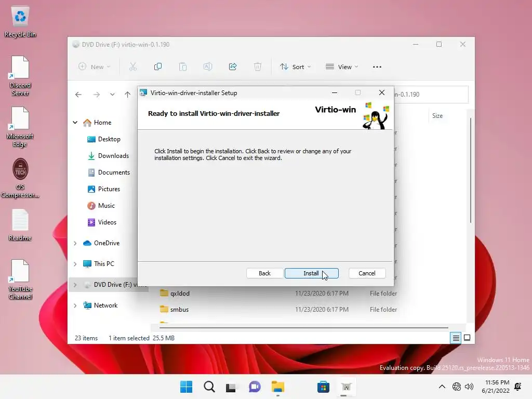Select the Readme desktop file
532x399 pixels.
pos(20,225)
